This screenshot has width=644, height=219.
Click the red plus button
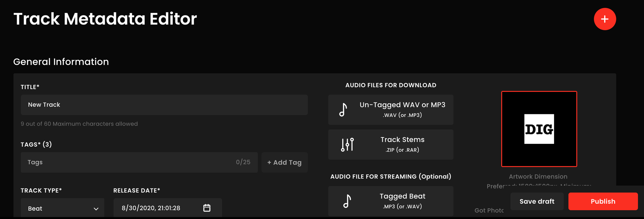[x=605, y=19]
